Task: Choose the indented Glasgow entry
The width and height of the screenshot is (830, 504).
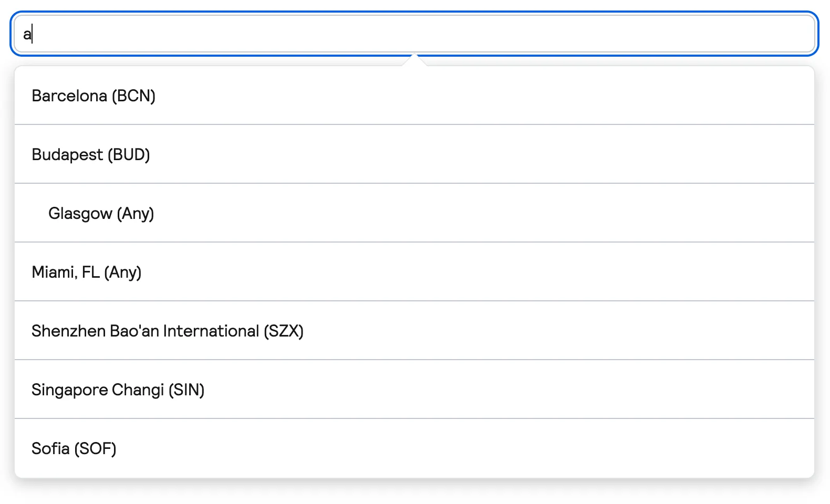Action: [x=414, y=214]
